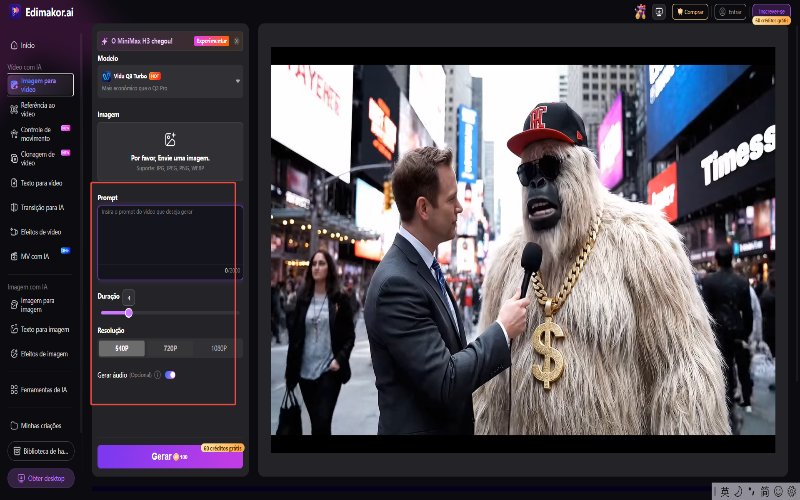Click the Efeitos de vídeo icon
Image resolution: width=800 pixels, height=500 pixels.
coord(14,232)
